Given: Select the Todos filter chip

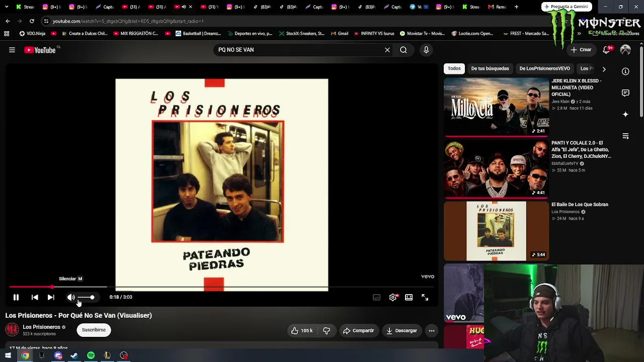Looking at the screenshot, I should coord(454,68).
